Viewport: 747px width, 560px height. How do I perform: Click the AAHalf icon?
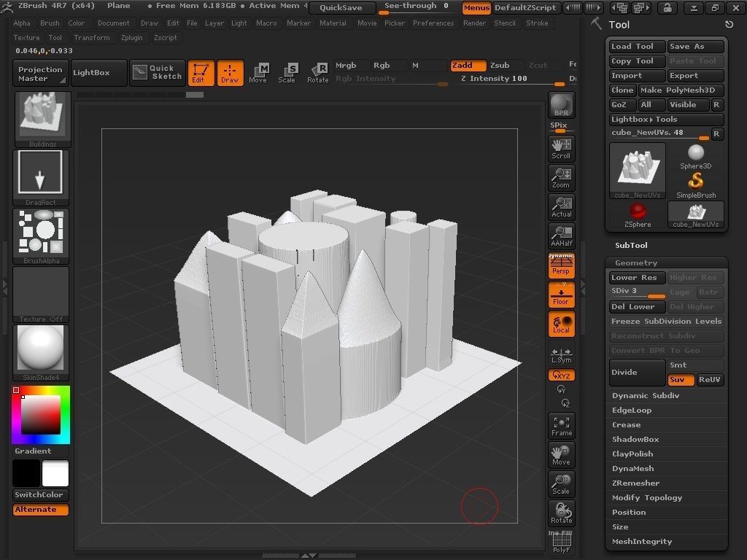(561, 236)
